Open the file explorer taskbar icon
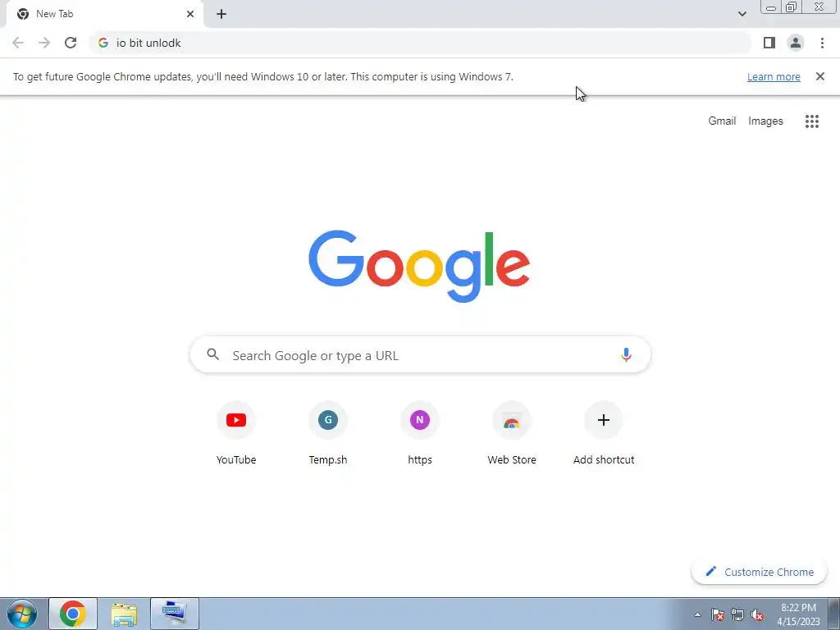 click(x=124, y=614)
